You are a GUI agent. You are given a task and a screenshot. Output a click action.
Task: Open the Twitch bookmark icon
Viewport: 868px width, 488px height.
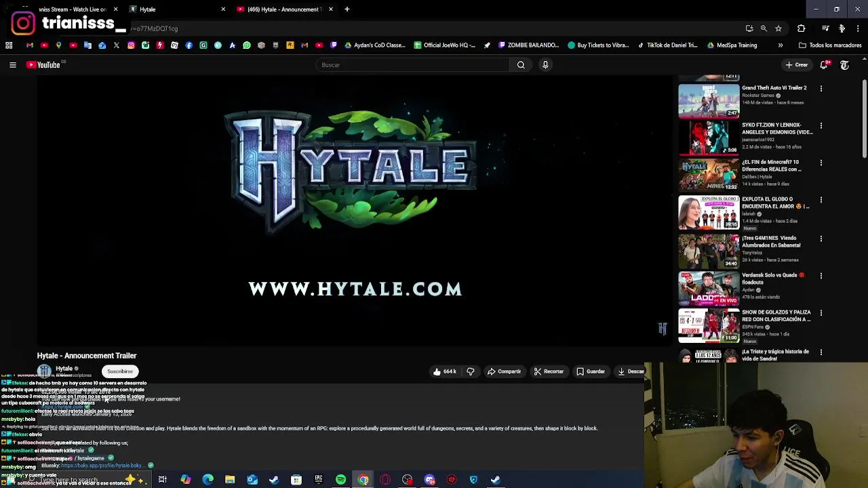(x=334, y=45)
